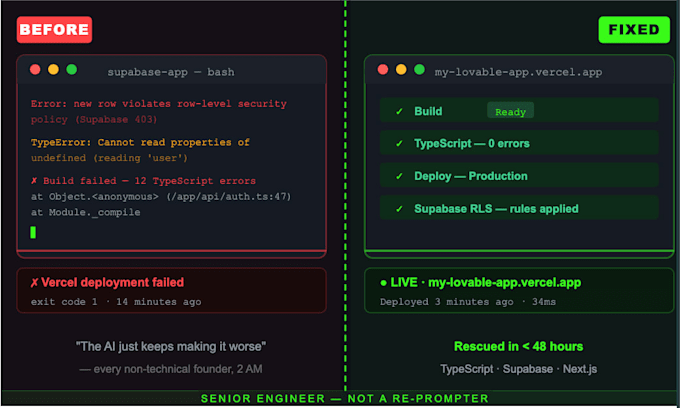Select '— every non-technical founder, 2 AM'
The width and height of the screenshot is (680, 408).
[171, 369]
